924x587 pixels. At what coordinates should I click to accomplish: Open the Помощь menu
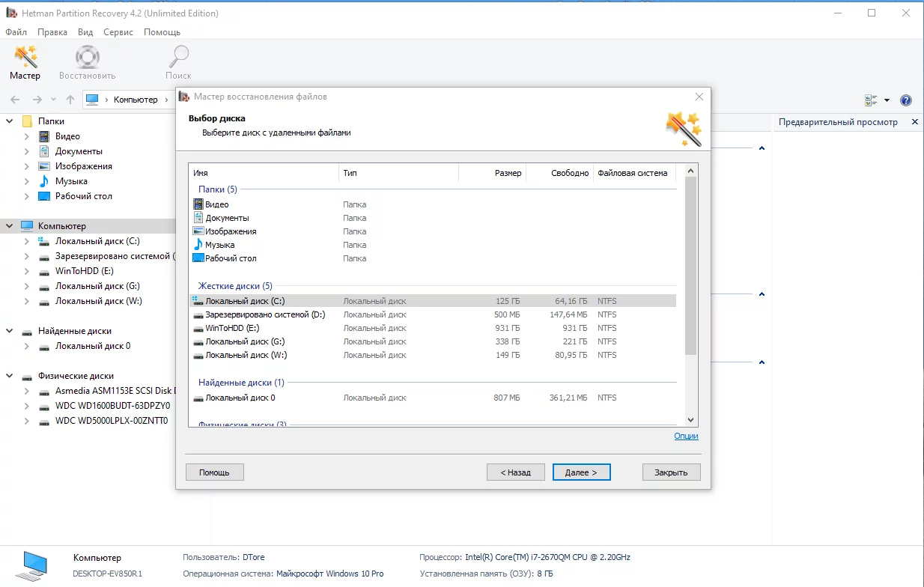(162, 32)
